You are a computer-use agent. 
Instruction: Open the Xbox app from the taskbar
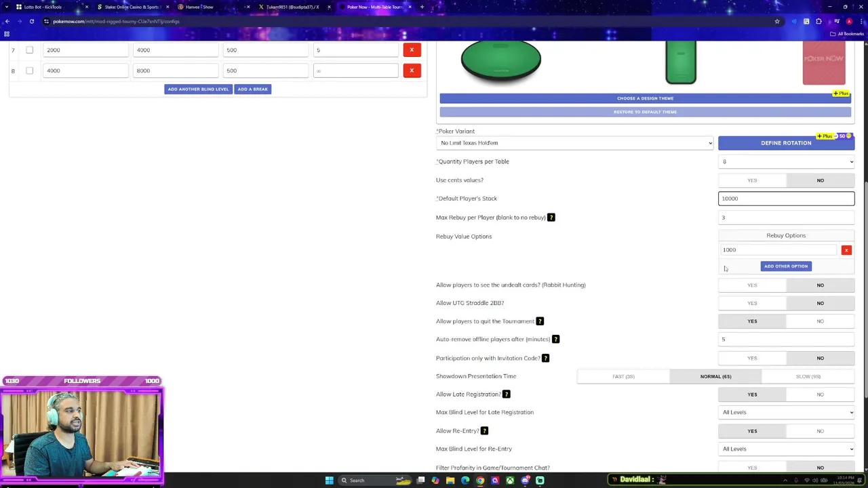point(510,481)
